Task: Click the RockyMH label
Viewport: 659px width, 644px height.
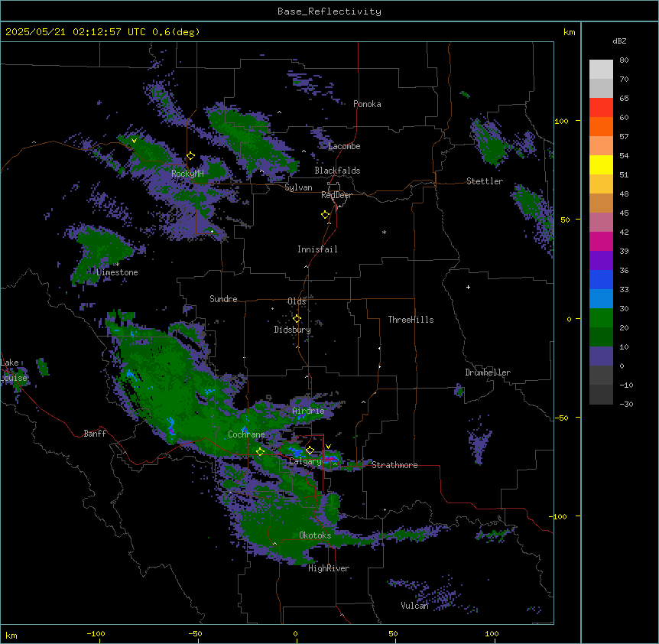Action: (x=187, y=174)
